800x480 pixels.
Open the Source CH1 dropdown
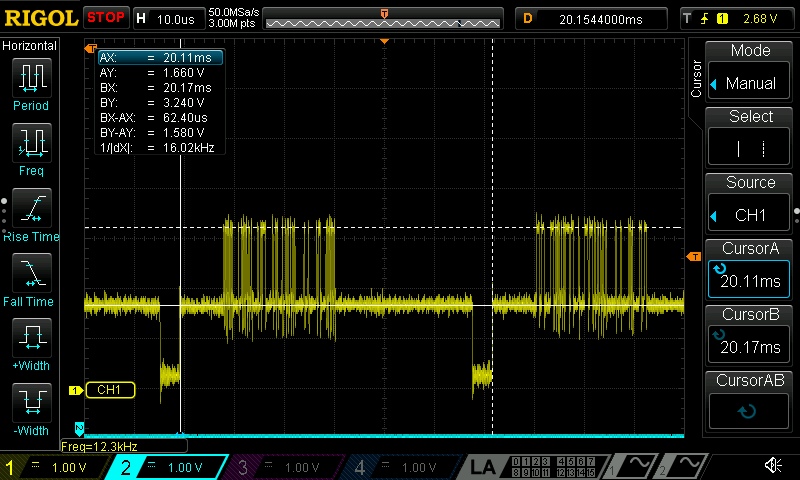(750, 204)
